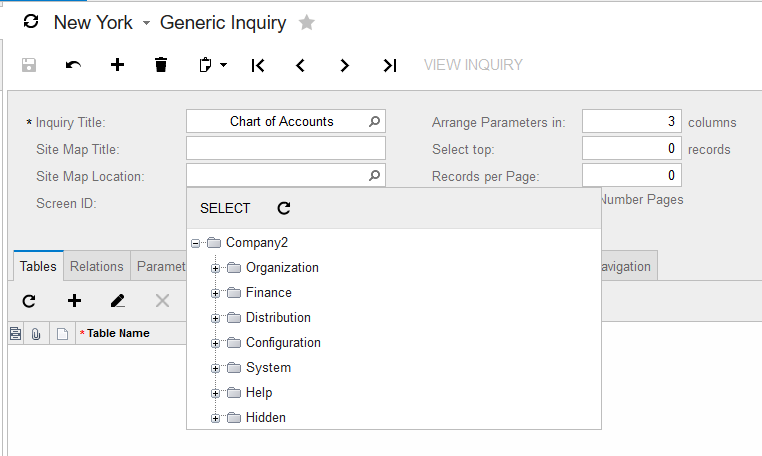Select the Configuration folder in the tree
The width and height of the screenshot is (762, 456).
coord(283,343)
